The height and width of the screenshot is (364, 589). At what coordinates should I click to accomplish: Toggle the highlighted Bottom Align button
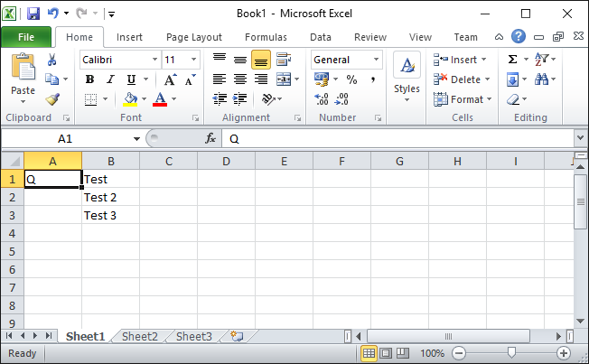[x=261, y=60]
